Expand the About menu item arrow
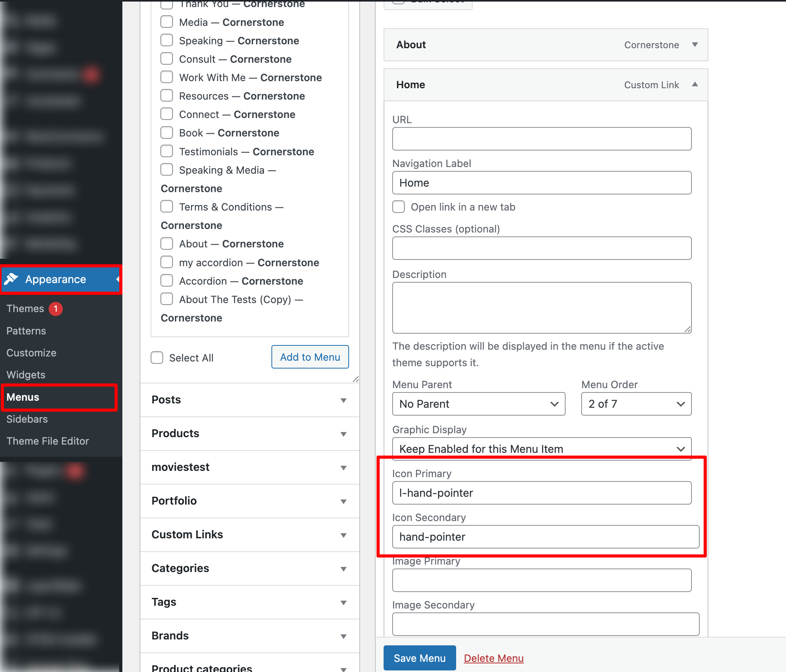Viewport: 786px width, 672px height. click(x=695, y=44)
